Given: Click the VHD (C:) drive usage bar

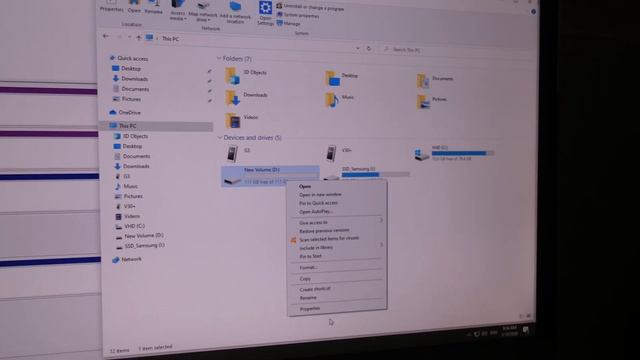Looking at the screenshot, I should click(x=463, y=153).
